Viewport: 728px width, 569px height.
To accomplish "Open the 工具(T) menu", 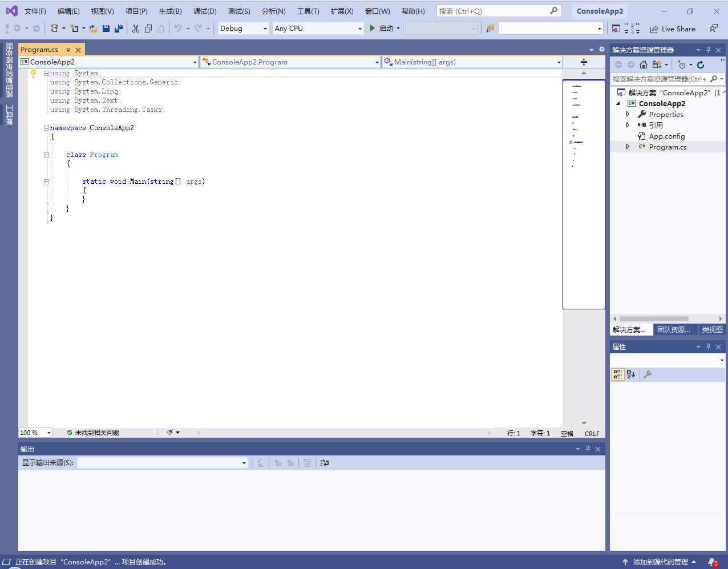I will [308, 11].
